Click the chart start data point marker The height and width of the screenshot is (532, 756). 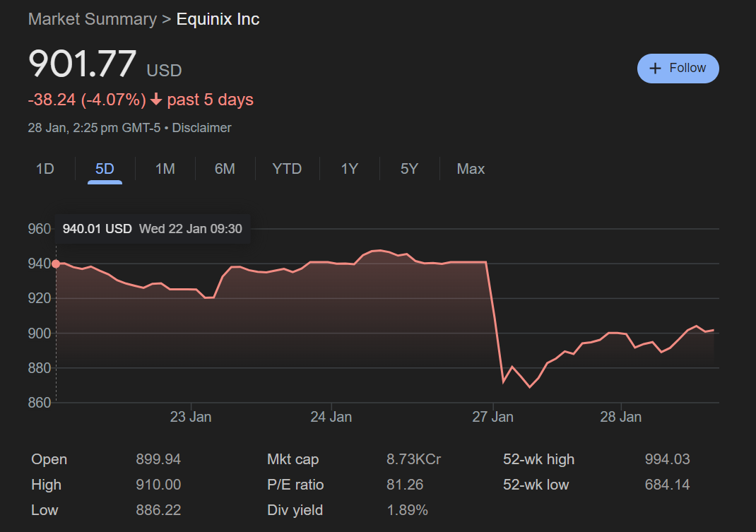pyautogui.click(x=56, y=264)
